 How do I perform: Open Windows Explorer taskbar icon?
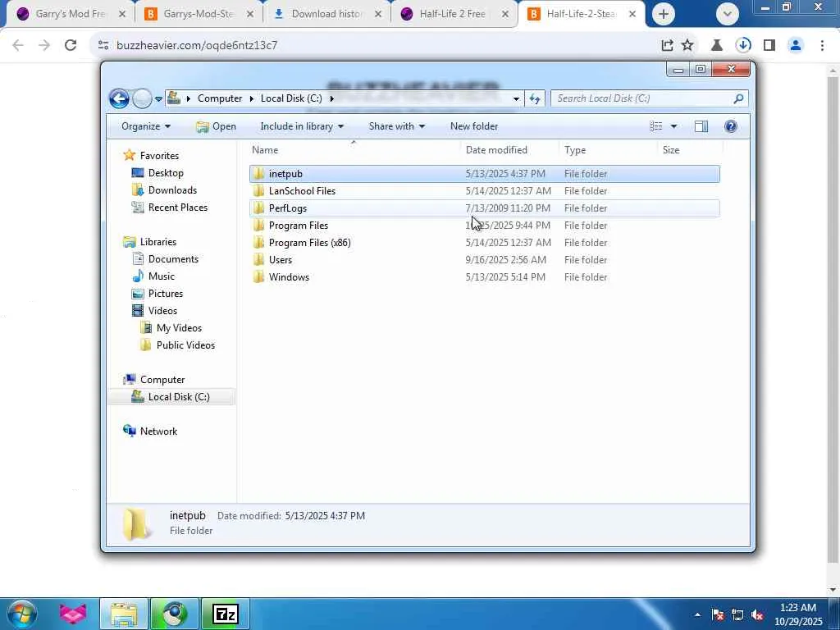click(124, 614)
